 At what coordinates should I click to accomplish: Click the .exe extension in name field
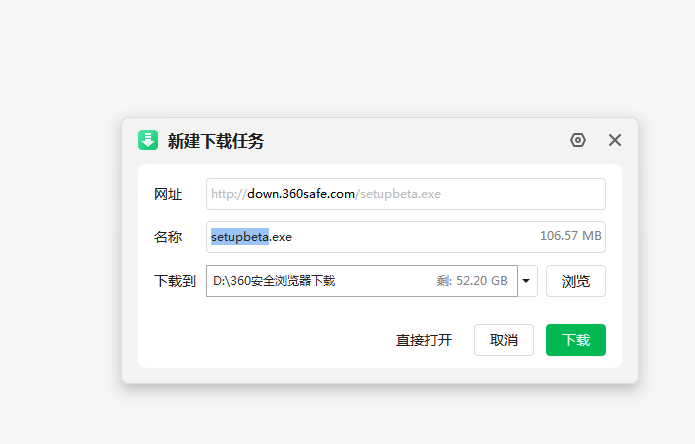[x=281, y=237]
